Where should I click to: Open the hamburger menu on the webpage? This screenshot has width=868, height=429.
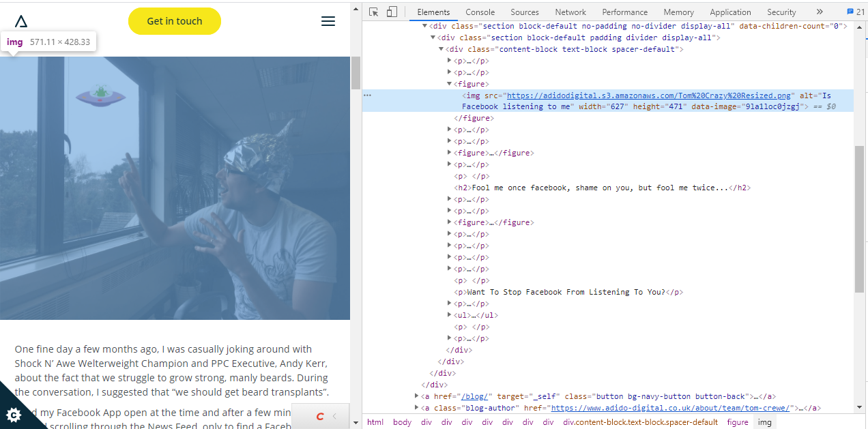(x=328, y=21)
